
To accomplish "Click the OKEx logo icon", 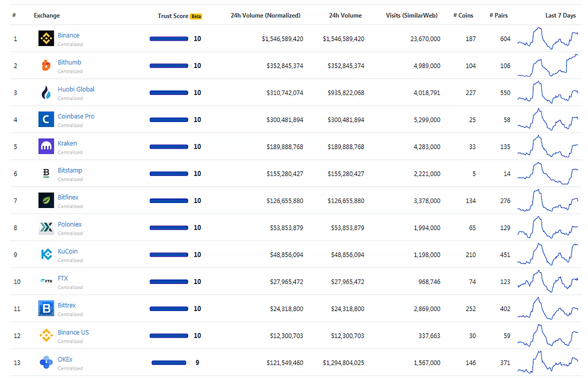I will (x=46, y=362).
